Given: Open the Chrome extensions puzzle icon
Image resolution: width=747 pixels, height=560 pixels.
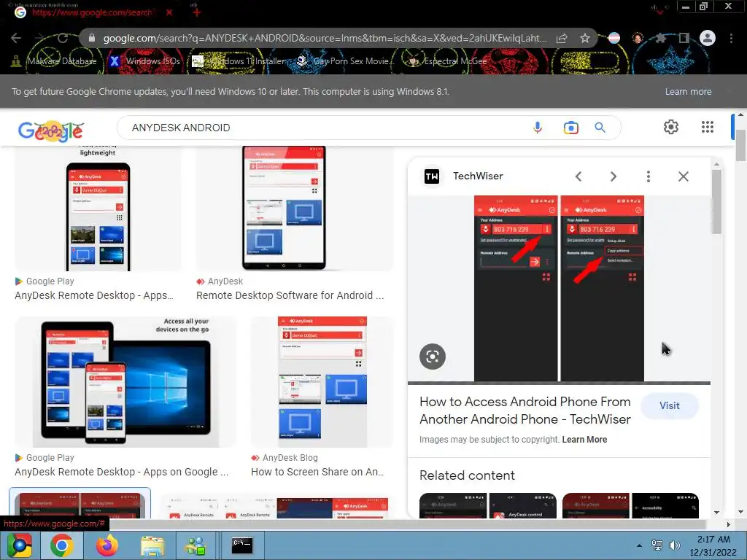Looking at the screenshot, I should [661, 38].
